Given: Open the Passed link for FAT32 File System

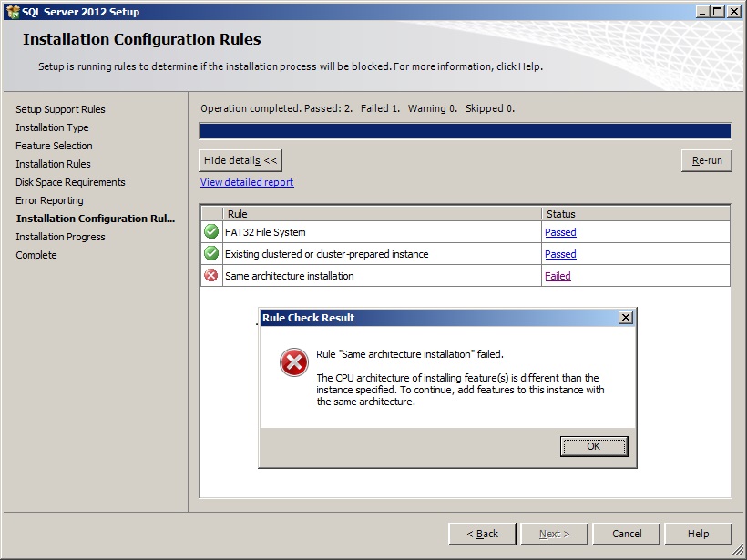Looking at the screenshot, I should pyautogui.click(x=560, y=232).
